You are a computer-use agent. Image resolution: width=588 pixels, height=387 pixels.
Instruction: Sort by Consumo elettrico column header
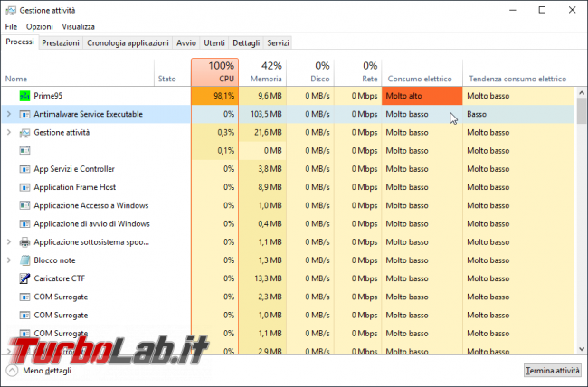(422, 72)
